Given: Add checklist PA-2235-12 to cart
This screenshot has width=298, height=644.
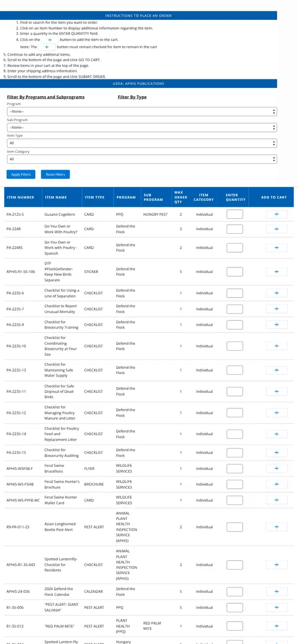Looking at the screenshot, I should [x=277, y=413].
